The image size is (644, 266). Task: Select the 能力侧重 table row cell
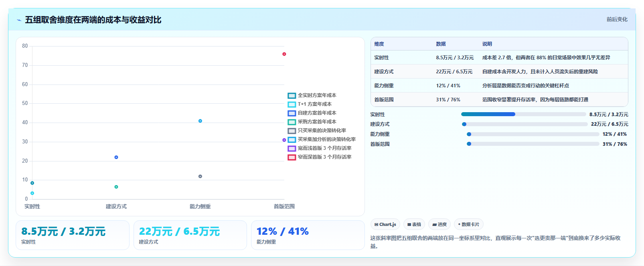[x=384, y=86]
